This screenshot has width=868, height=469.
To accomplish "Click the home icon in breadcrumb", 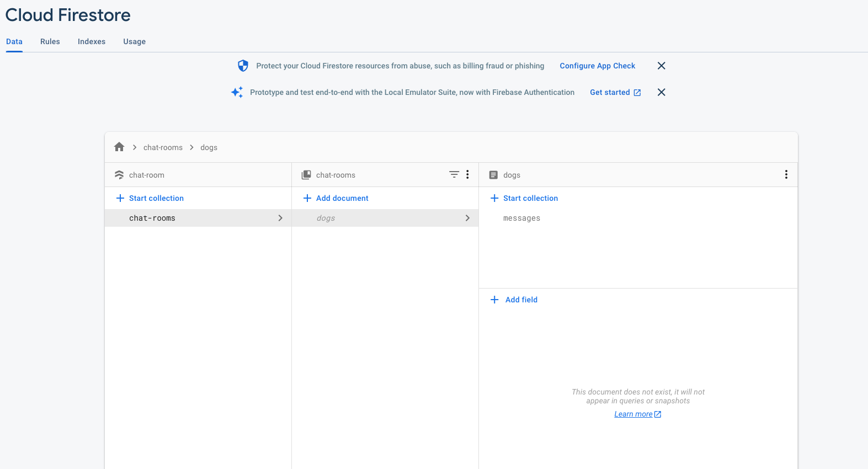I will coord(119,147).
